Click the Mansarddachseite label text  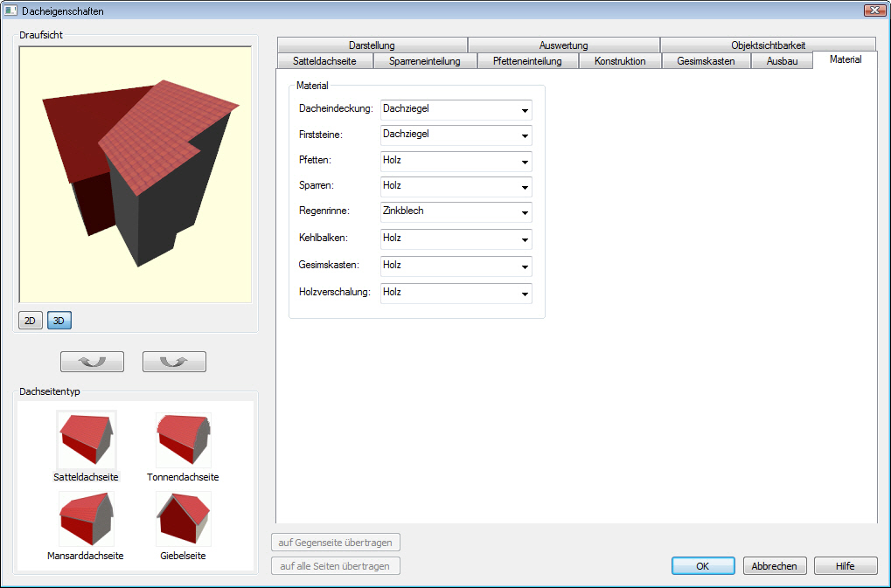[86, 556]
